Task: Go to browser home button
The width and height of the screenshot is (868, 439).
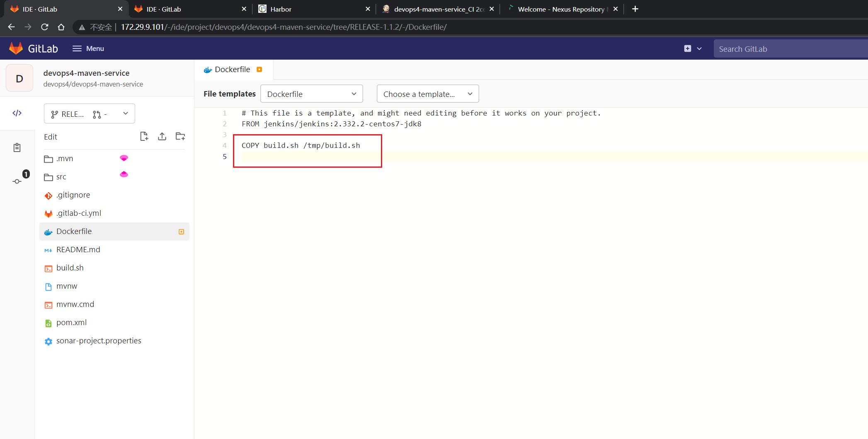Action: pyautogui.click(x=61, y=27)
